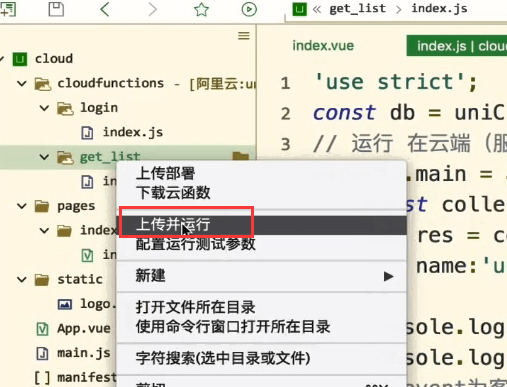507x387 pixels.
Task: Go back with the left arrow icon
Action: pos(105,9)
